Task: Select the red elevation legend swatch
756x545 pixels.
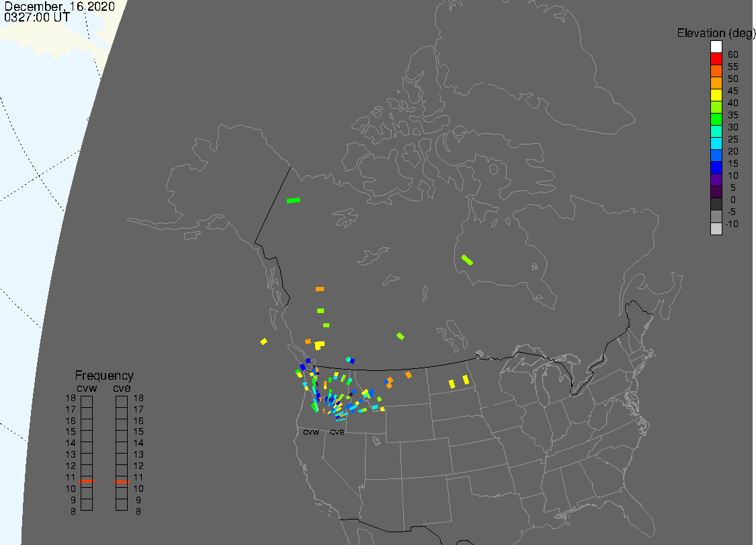Action: point(716,59)
